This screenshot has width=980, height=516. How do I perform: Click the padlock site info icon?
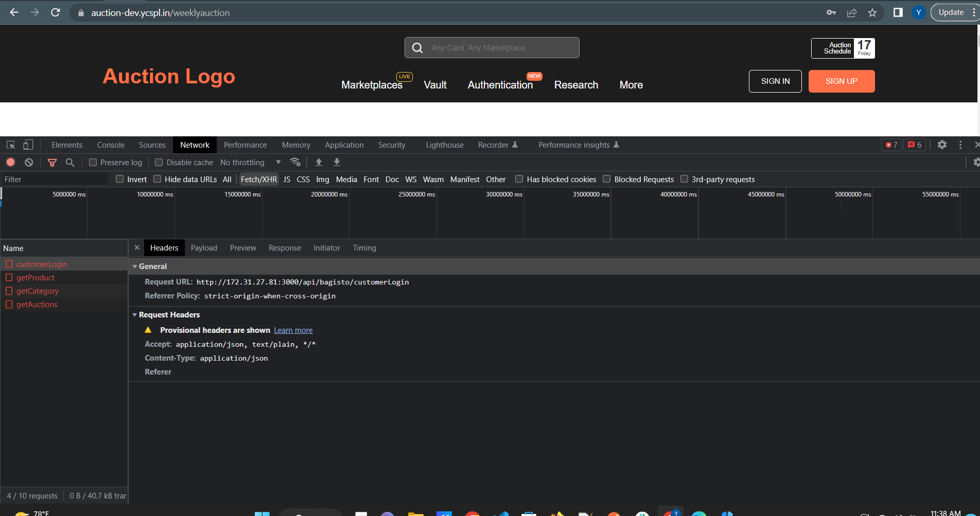click(81, 13)
